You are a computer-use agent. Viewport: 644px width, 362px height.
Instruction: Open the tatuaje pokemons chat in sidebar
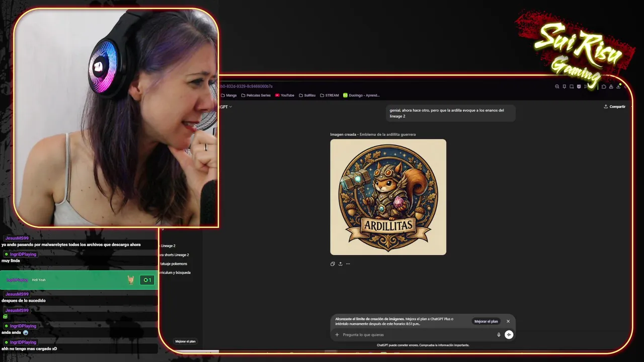(x=174, y=263)
